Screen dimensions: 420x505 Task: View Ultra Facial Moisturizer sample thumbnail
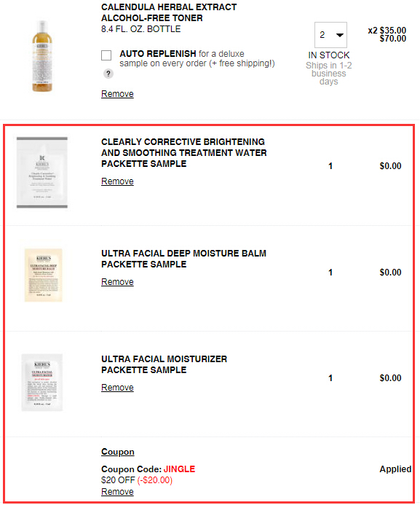pyautogui.click(x=42, y=383)
